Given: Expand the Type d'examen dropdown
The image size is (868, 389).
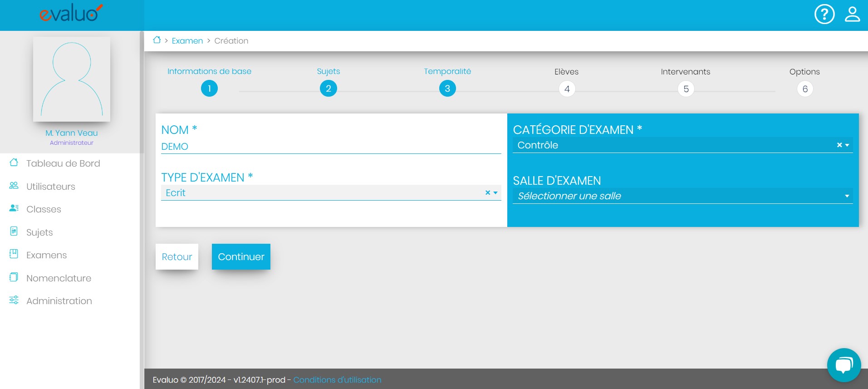Looking at the screenshot, I should (495, 193).
